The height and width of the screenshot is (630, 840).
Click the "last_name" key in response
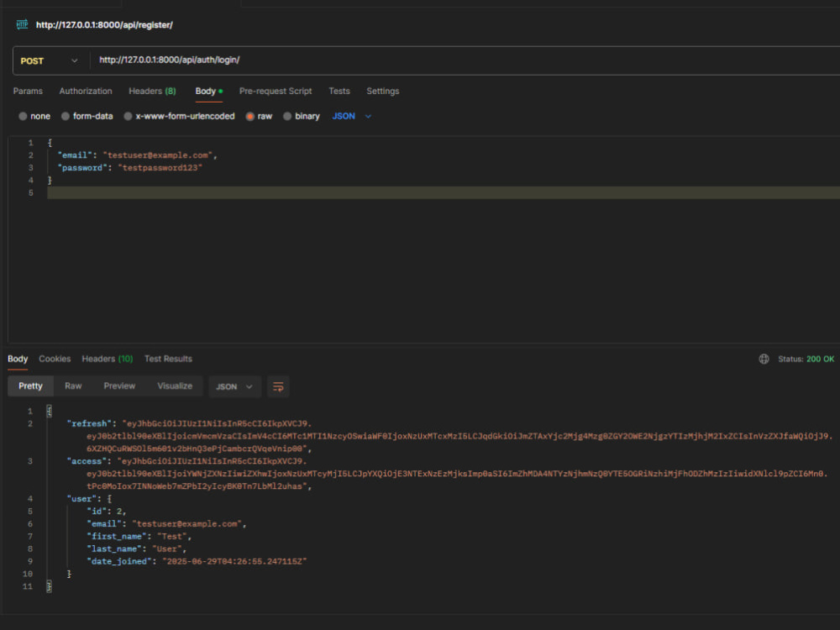pos(114,549)
